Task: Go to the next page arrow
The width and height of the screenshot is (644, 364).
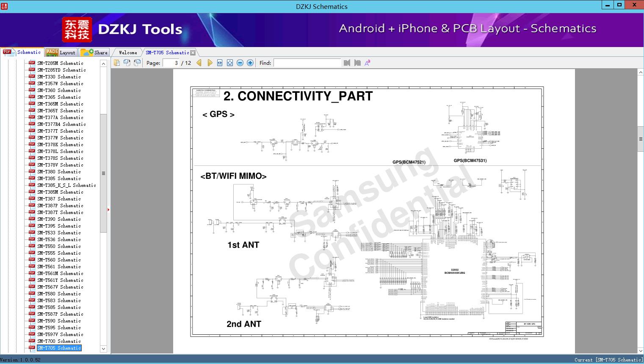Action: pyautogui.click(x=210, y=63)
